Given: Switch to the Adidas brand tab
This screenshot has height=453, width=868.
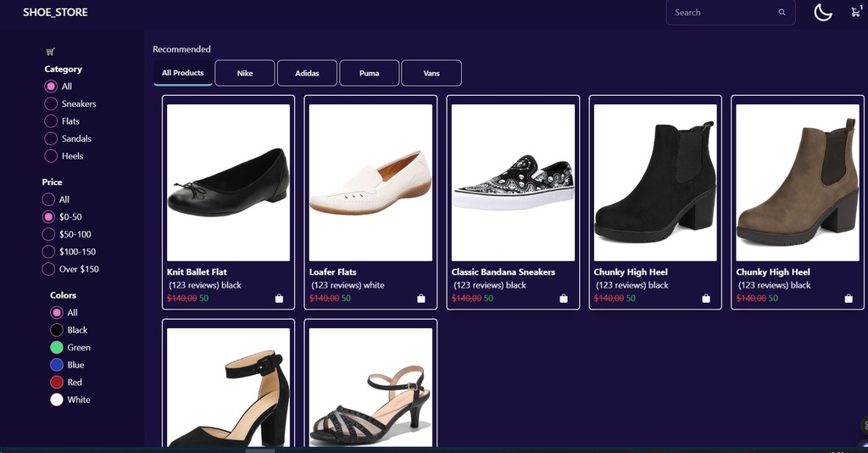Looking at the screenshot, I should (x=307, y=73).
